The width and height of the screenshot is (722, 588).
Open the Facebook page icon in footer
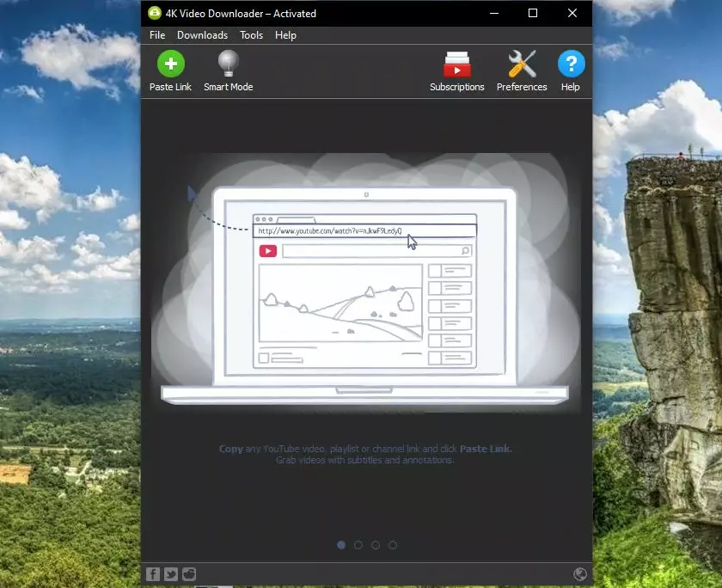153,574
